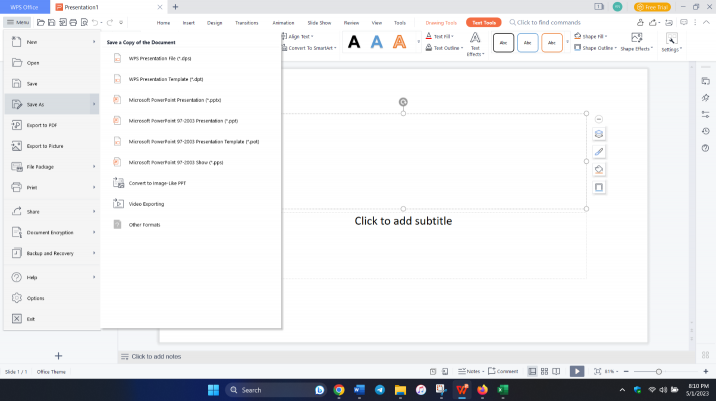
Task: Open Excel from the taskbar
Action: [503, 390]
